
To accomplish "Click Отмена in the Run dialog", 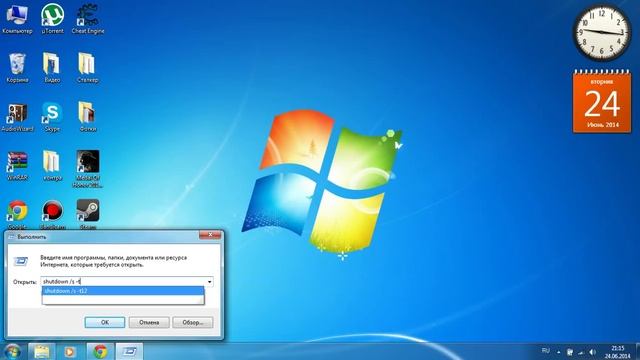I will pyautogui.click(x=149, y=322).
